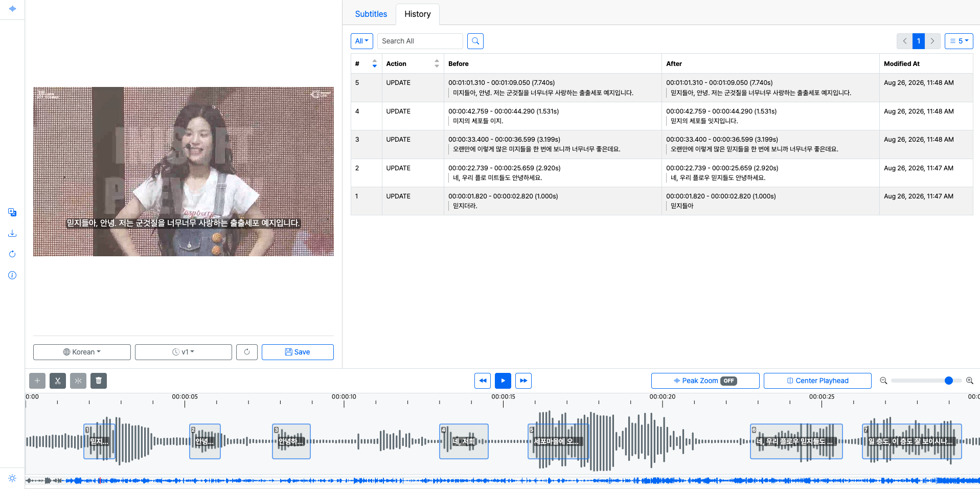Open the All filter dropdown

pyautogui.click(x=362, y=41)
